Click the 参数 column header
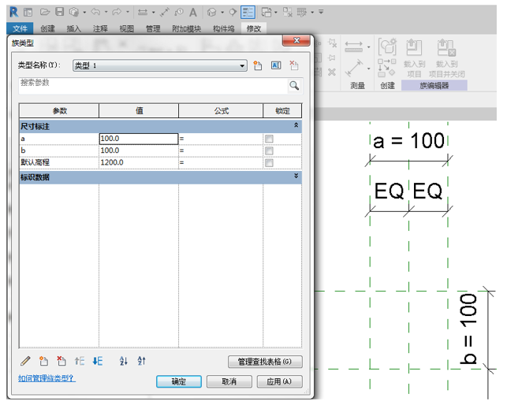This screenshot has height=420, width=507. [x=59, y=111]
